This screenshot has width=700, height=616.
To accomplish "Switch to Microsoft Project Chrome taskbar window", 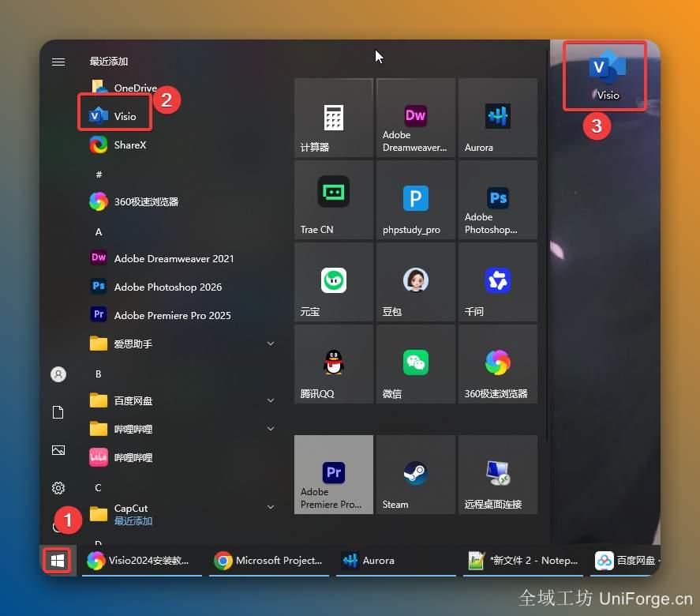I will point(269,561).
